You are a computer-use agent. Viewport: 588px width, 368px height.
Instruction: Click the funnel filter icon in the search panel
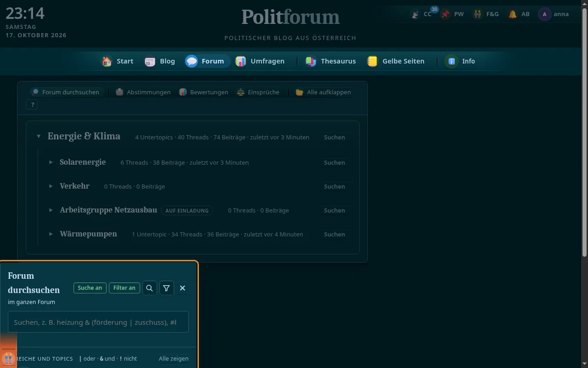tap(166, 288)
